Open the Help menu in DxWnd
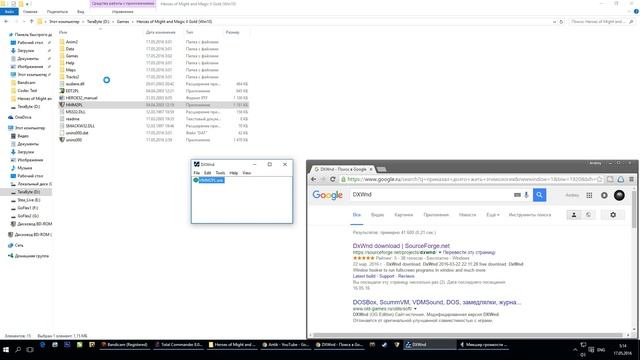The width and height of the screenshot is (640, 360). 233,173
